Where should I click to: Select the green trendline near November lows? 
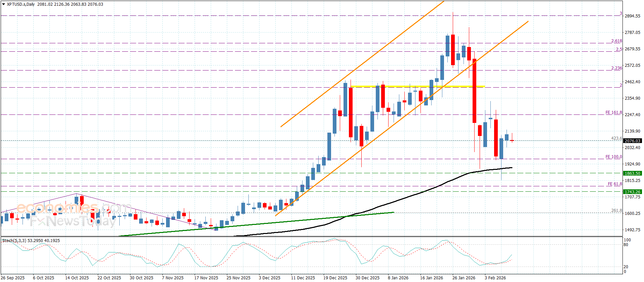255,224
